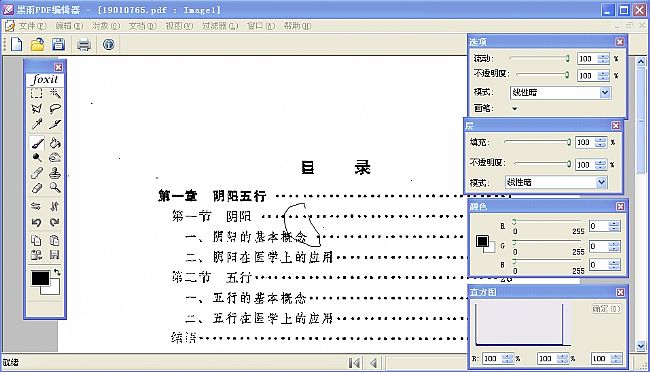Open the 文件 menu

pos(32,26)
